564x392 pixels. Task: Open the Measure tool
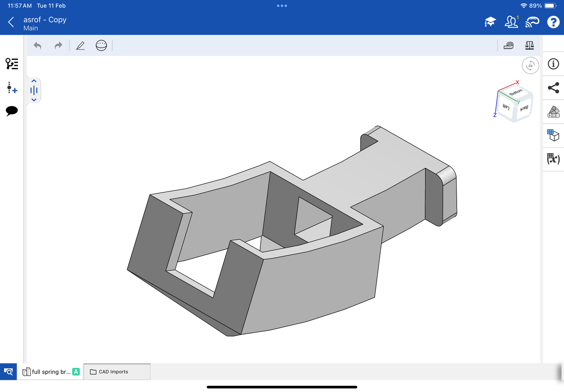tap(508, 46)
